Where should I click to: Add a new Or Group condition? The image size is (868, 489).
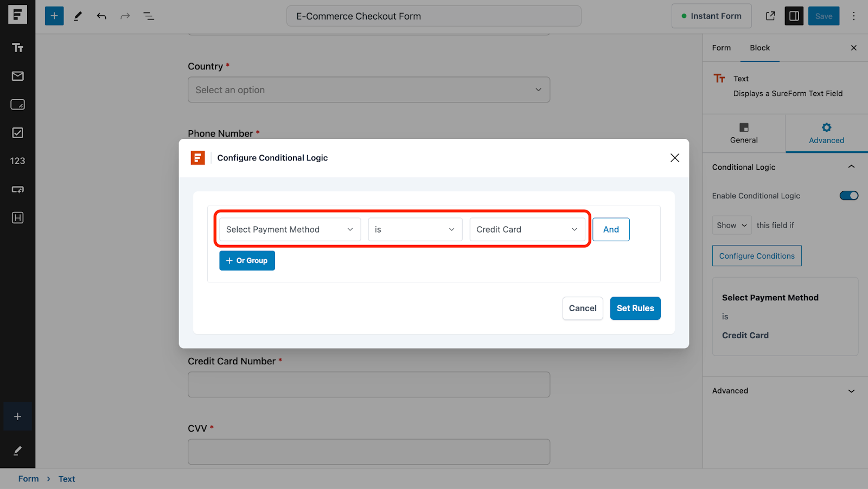coord(247,261)
